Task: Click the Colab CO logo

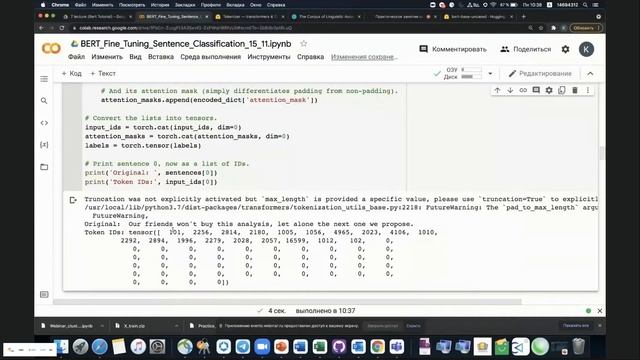Action: (x=51, y=49)
